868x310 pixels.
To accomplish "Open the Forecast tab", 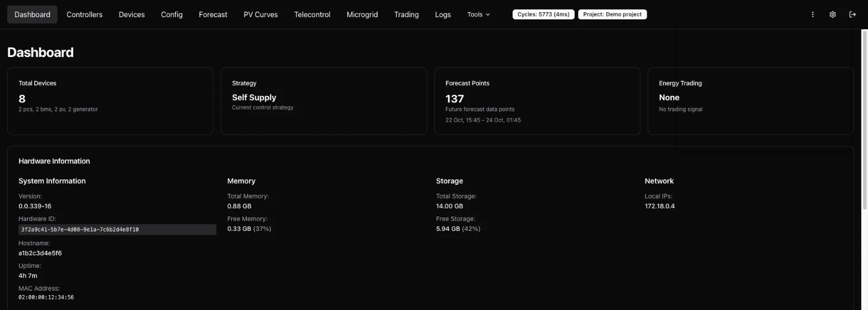I will point(213,14).
